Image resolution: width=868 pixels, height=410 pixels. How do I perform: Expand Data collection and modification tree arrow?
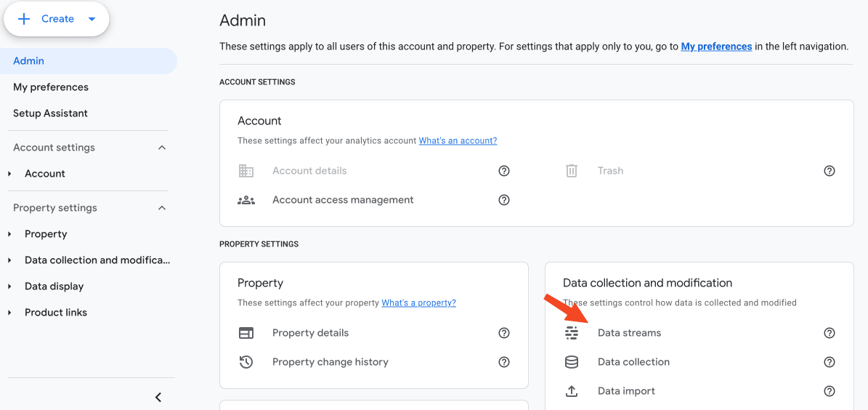pyautogui.click(x=10, y=260)
